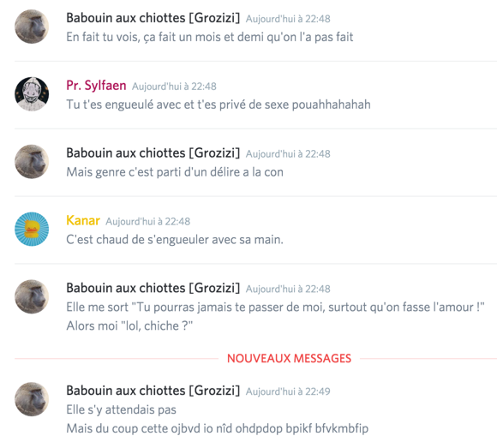
Task: Click the message 'Elle s'y attendais pas'
Action: (x=121, y=409)
